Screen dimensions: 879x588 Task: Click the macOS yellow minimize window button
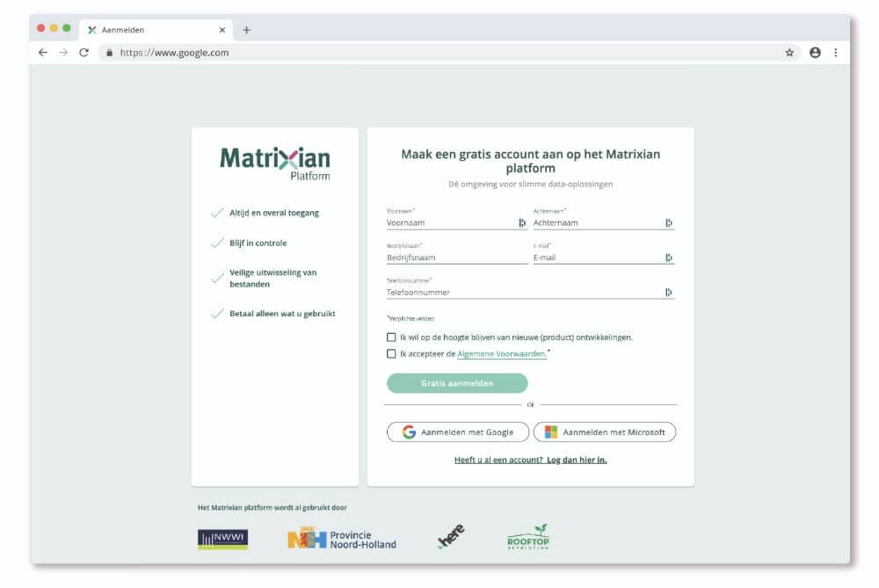coord(54,28)
